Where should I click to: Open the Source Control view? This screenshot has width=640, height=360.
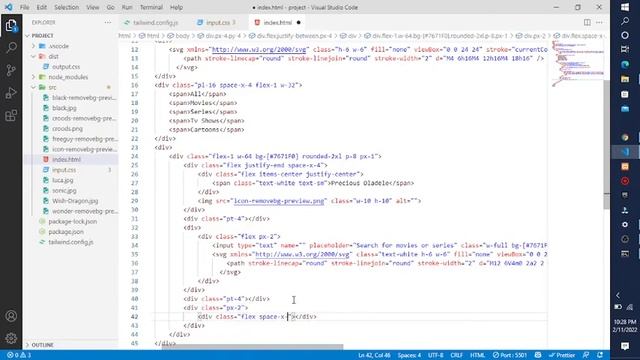pos(11,70)
